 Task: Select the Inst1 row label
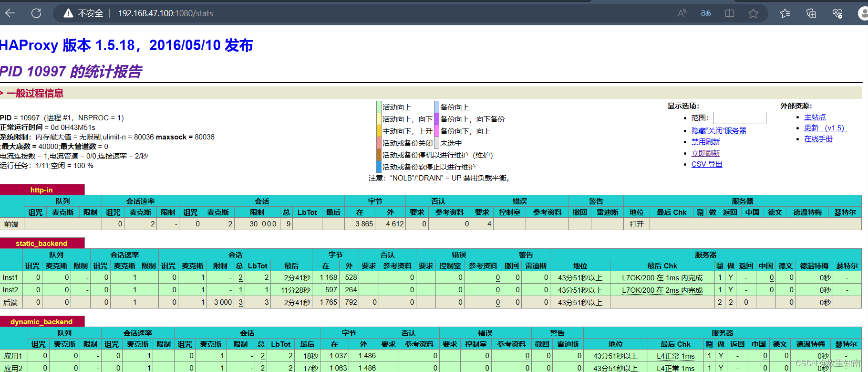pos(10,277)
